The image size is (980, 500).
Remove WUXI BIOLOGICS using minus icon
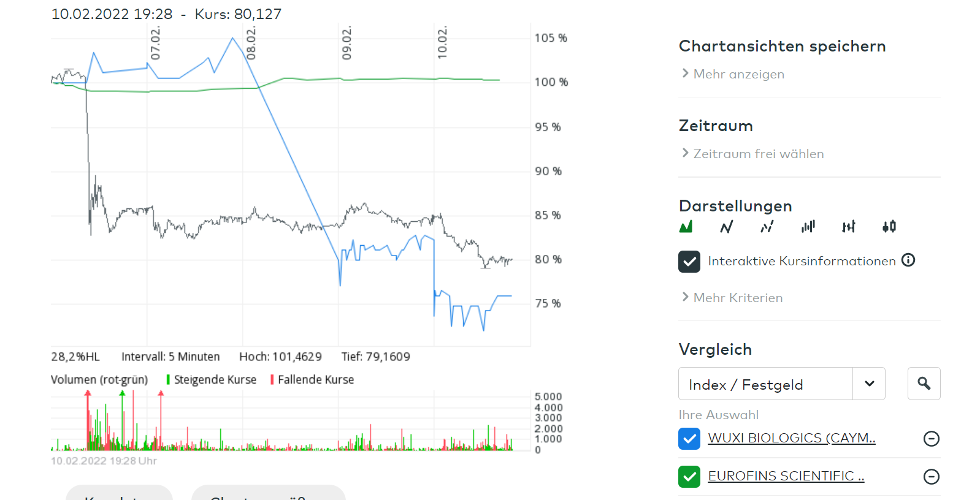[931, 439]
